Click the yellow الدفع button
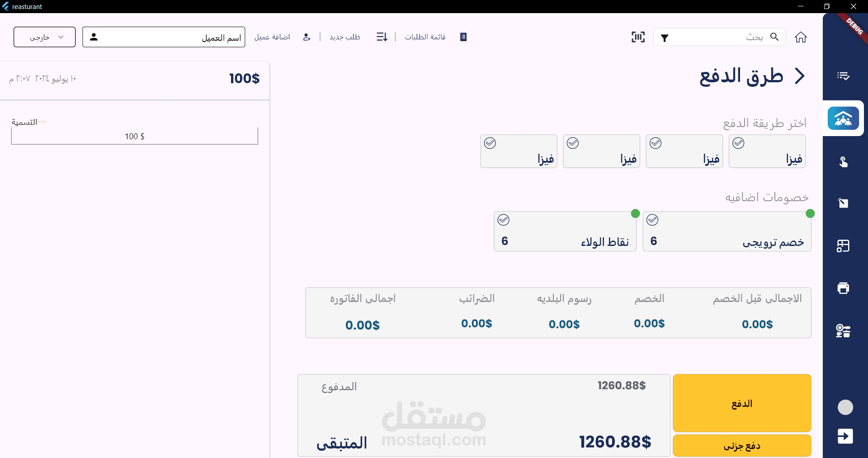Image resolution: width=868 pixels, height=458 pixels. tap(742, 403)
